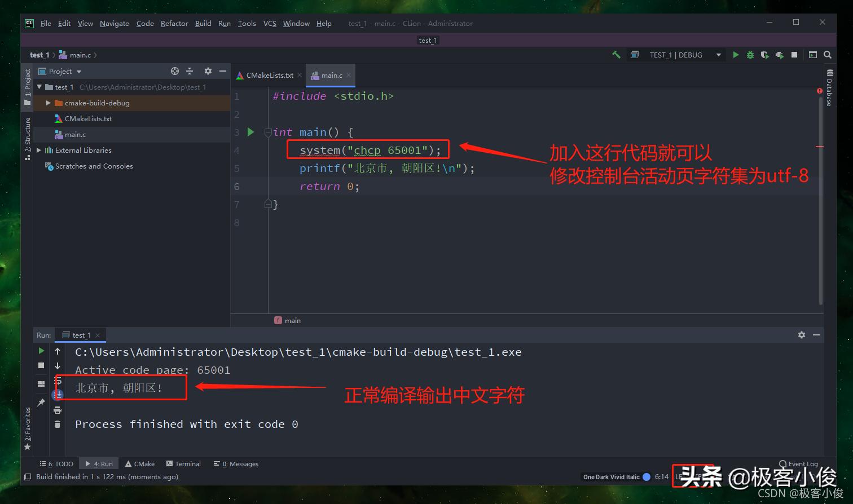Collapse the test_1 project node
The height and width of the screenshot is (504, 853).
39,87
